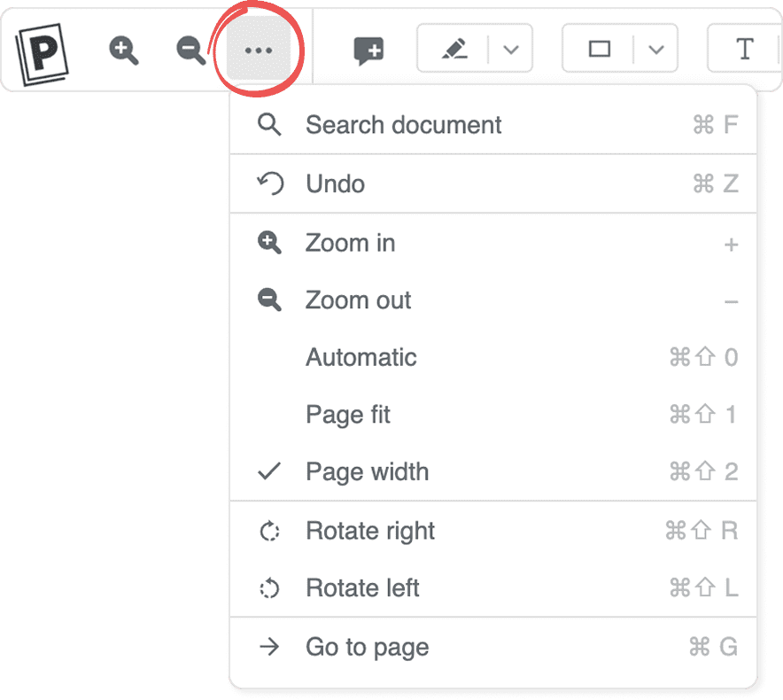Click the Zoom Out magnifier icon in the toolbar
783x700 pixels.
(x=189, y=49)
